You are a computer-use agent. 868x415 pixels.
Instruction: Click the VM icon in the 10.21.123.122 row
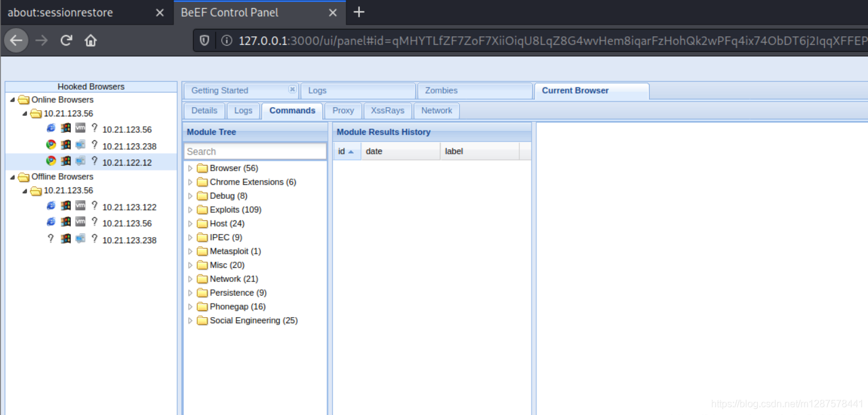pos(81,206)
